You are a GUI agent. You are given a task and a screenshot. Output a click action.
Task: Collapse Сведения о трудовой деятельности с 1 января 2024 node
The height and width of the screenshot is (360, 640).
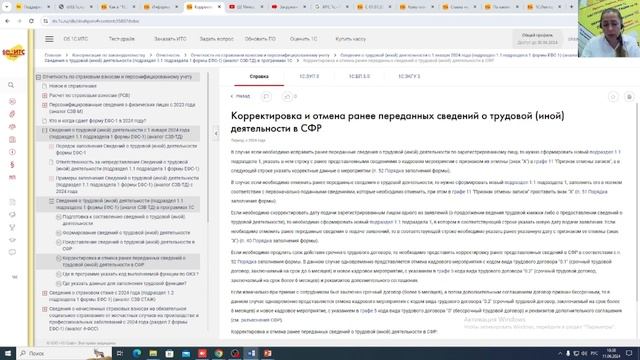coord(45,130)
